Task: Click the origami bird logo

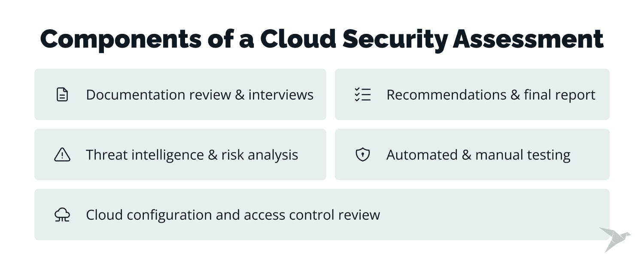Action: [614, 239]
